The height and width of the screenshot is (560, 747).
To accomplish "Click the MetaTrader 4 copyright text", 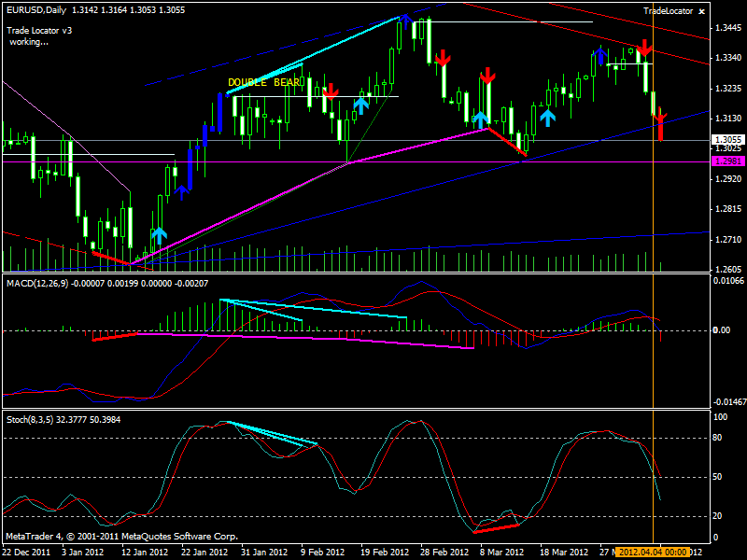I will (121, 536).
